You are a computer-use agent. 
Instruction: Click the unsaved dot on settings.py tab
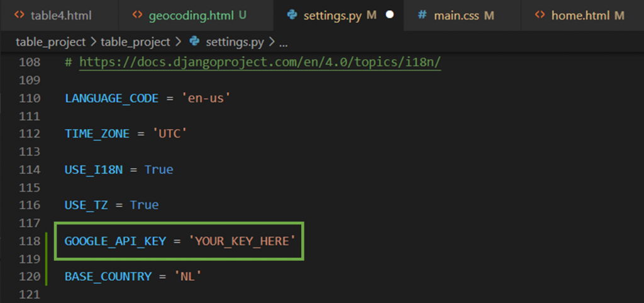[390, 14]
